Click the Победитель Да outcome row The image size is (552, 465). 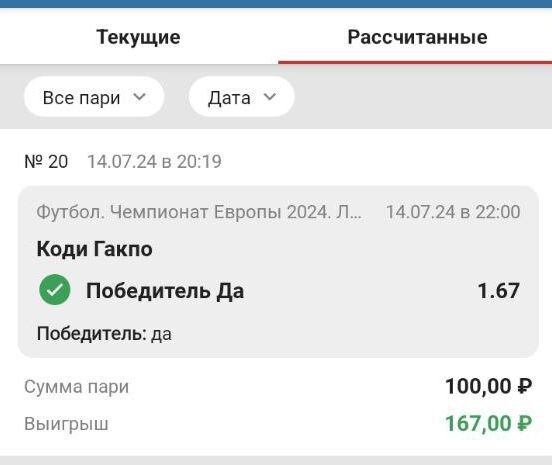(278, 291)
